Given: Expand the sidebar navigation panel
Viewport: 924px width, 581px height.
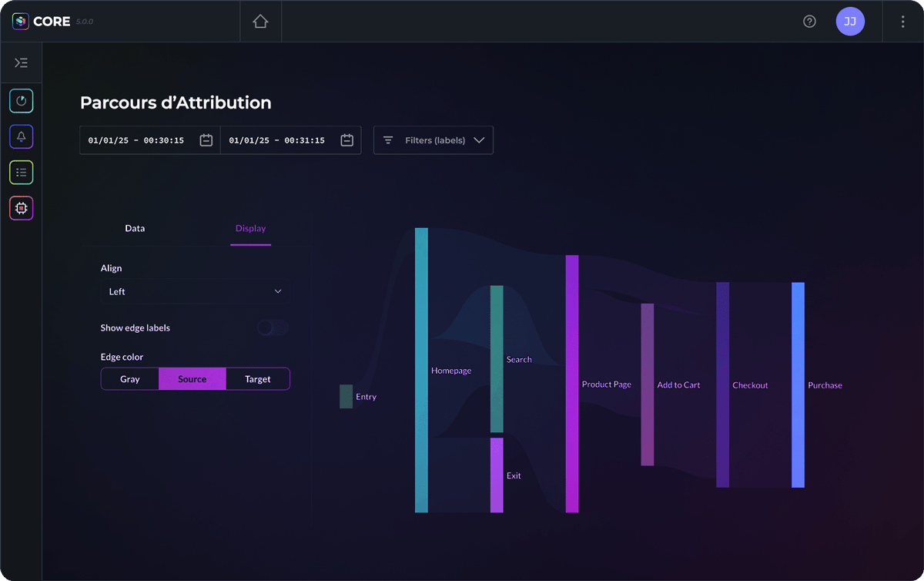Looking at the screenshot, I should point(22,63).
